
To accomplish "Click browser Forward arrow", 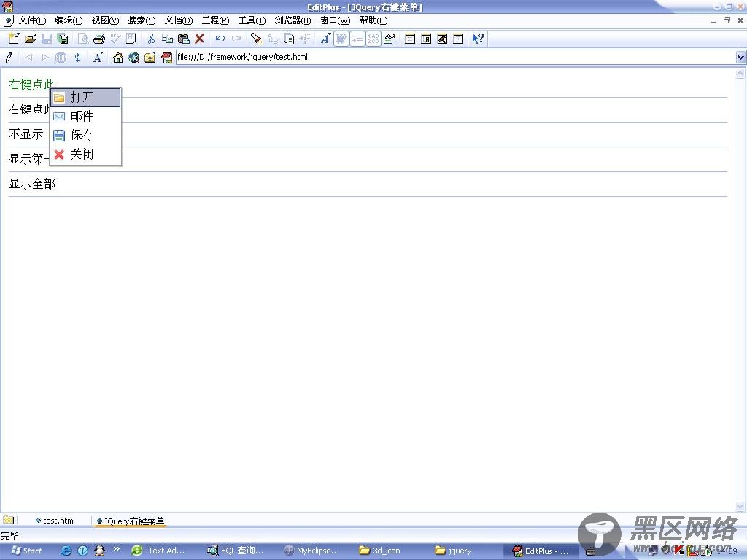I will (44, 58).
